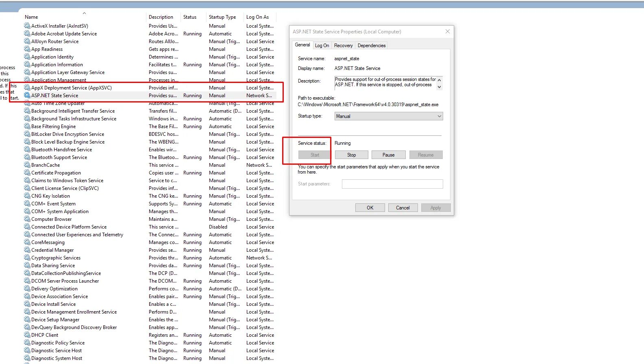Select Connected User Experiences and Telemetry
644x364 pixels.
pyautogui.click(x=150, y=234)
